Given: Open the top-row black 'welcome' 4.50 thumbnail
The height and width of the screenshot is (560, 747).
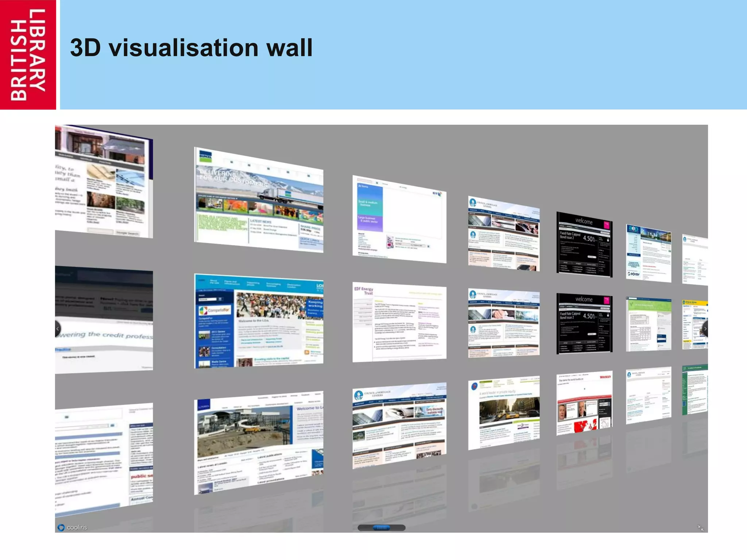Looking at the screenshot, I should point(584,244).
